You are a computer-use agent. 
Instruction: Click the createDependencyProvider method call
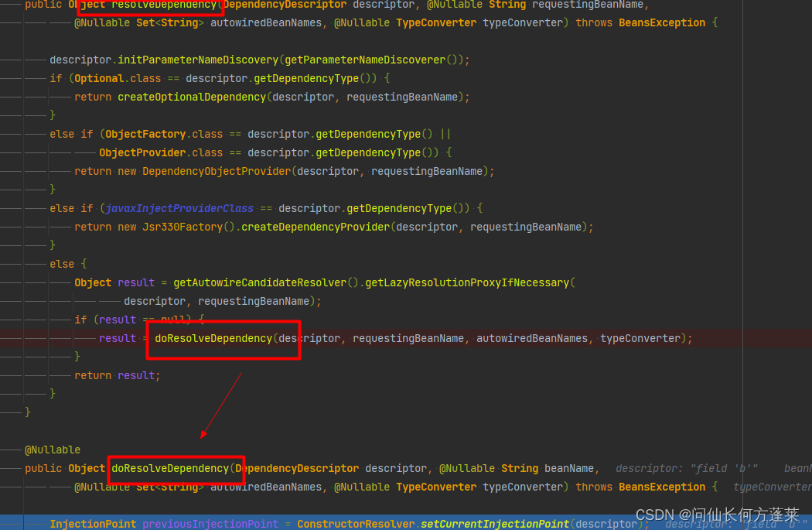point(316,227)
